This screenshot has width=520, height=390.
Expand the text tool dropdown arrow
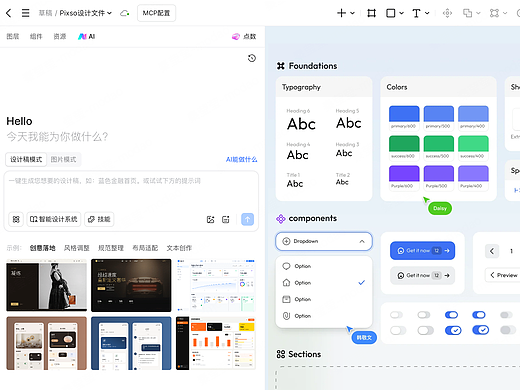click(427, 13)
